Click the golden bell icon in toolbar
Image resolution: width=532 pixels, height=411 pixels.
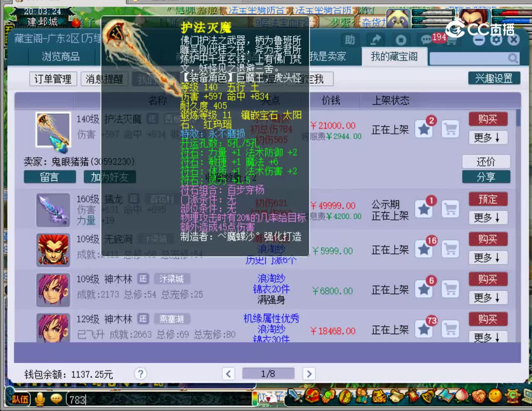coord(428,395)
